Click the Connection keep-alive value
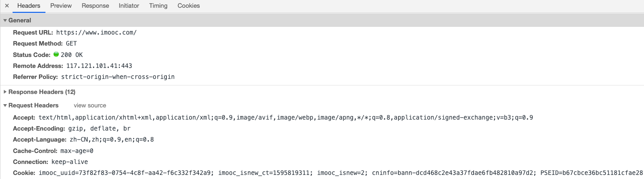The height and width of the screenshot is (179, 644). [x=70, y=162]
